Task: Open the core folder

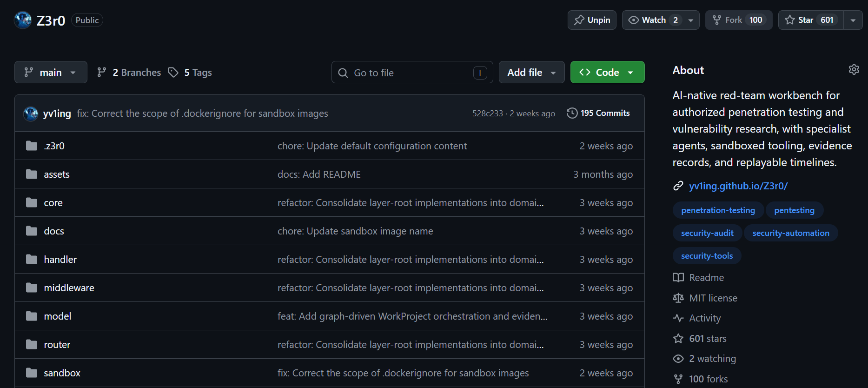Action: point(53,203)
